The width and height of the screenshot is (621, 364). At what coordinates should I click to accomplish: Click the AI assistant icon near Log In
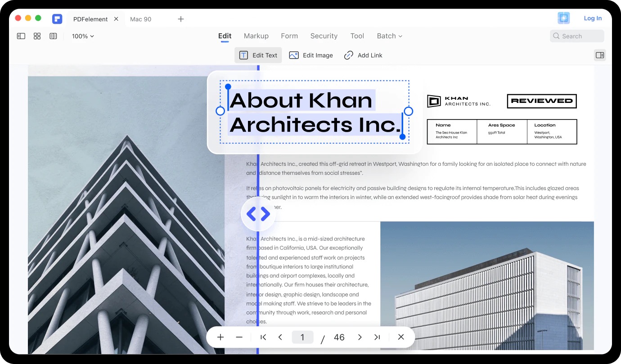564,18
